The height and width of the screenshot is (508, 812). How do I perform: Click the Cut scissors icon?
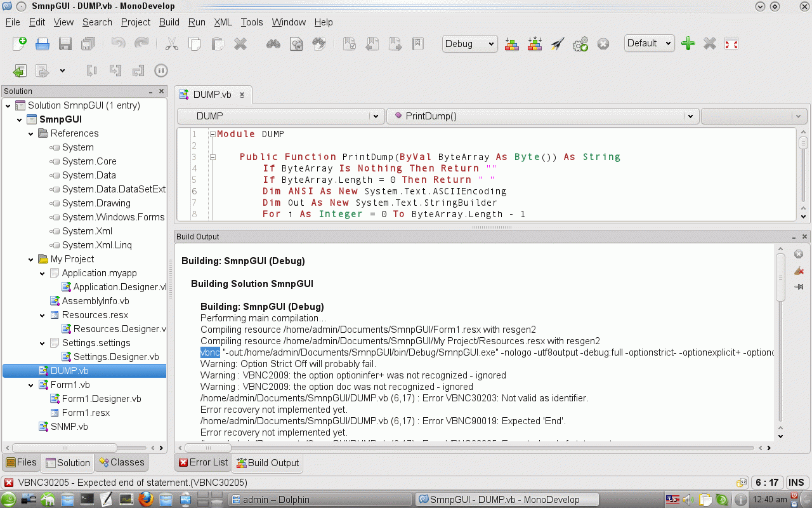coord(171,43)
